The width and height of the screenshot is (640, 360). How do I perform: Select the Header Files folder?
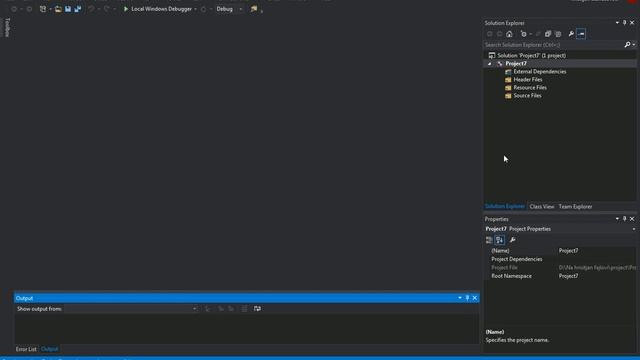(x=528, y=80)
